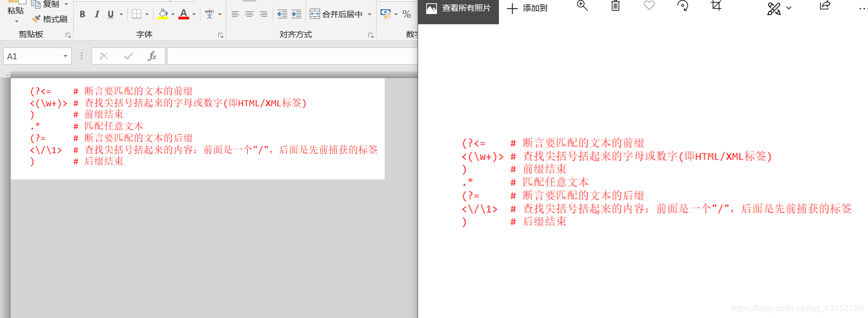Open the three-dots more menu in Photos
868x318 pixels.
click(863, 8)
